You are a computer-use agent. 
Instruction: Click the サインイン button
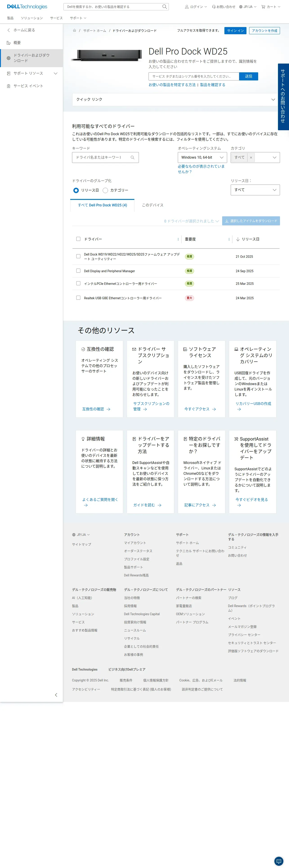pos(235,31)
